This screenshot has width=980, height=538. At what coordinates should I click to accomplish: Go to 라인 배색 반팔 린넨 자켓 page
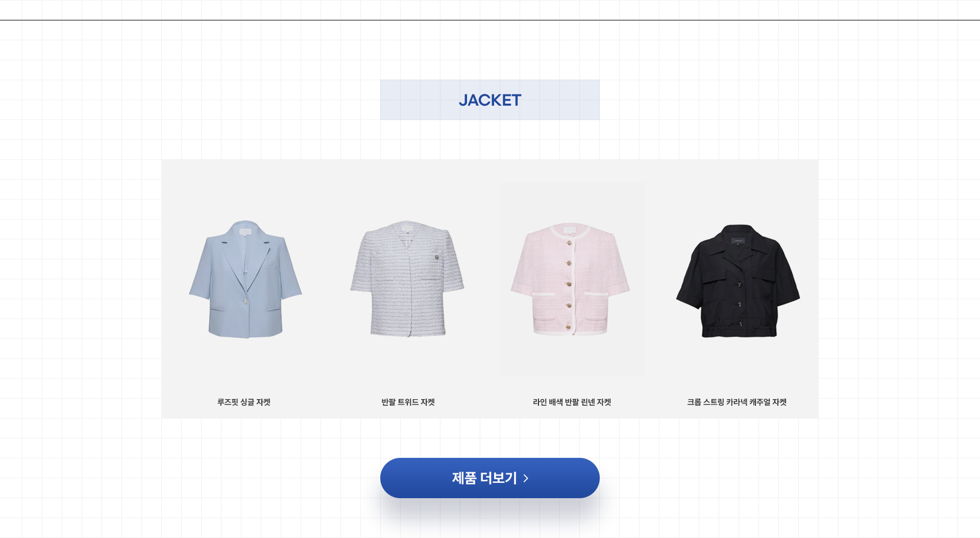pyautogui.click(x=572, y=402)
